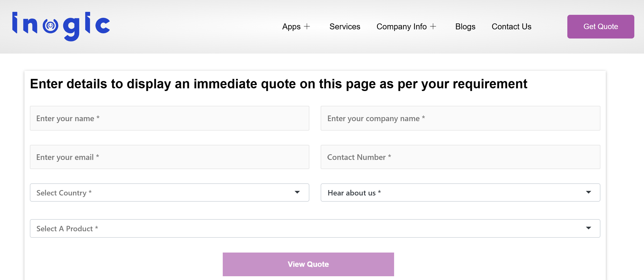Image resolution: width=644 pixels, height=280 pixels.
Task: Navigate to the Blogs page
Action: [465, 26]
